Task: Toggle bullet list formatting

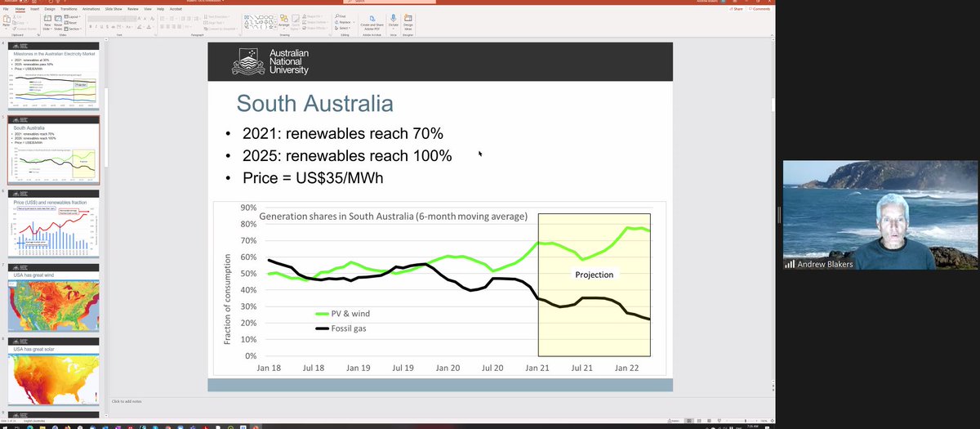Action: [x=163, y=19]
